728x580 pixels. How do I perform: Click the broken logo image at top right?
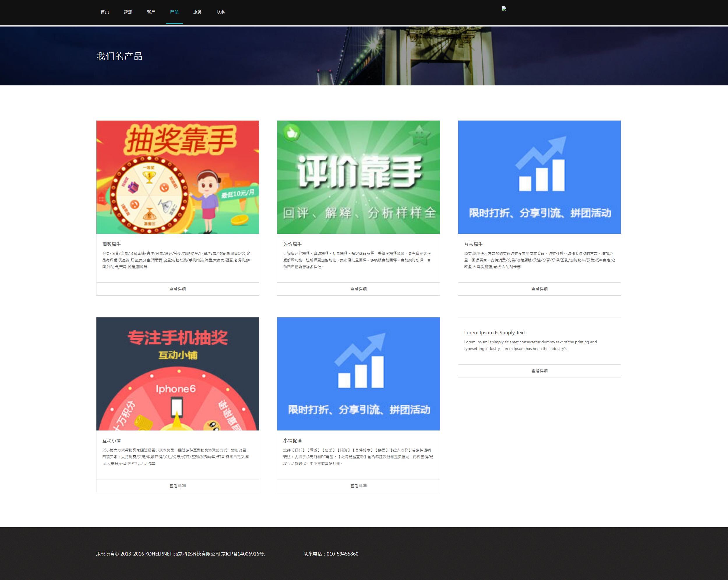point(504,9)
